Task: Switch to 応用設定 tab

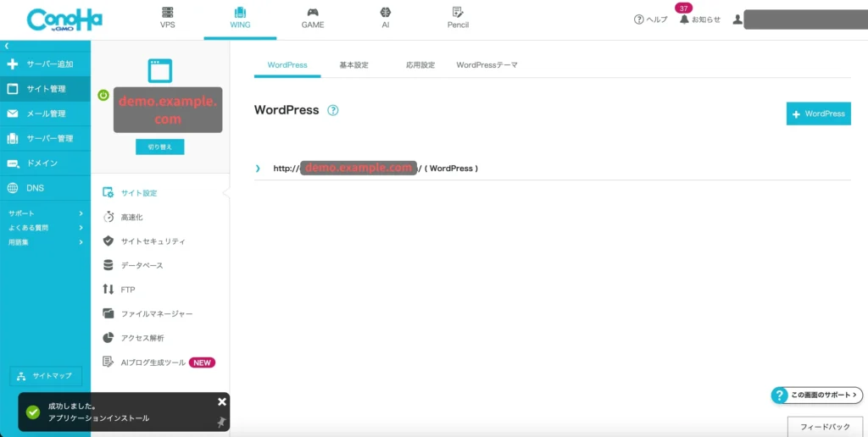Action: pyautogui.click(x=420, y=64)
